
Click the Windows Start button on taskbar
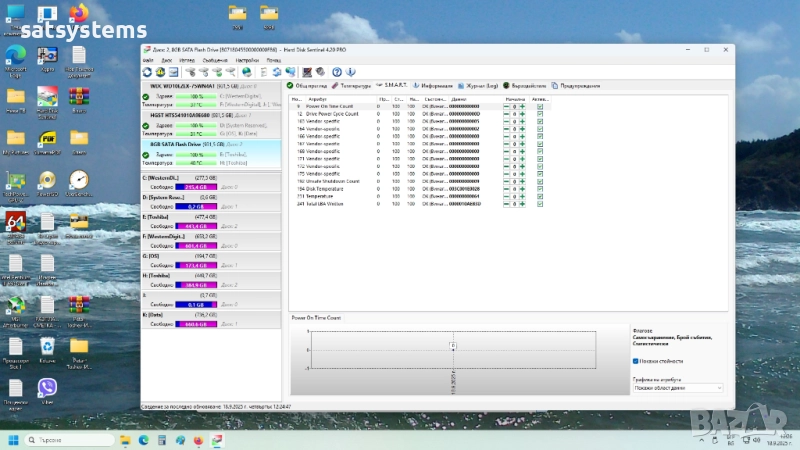pyautogui.click(x=14, y=440)
